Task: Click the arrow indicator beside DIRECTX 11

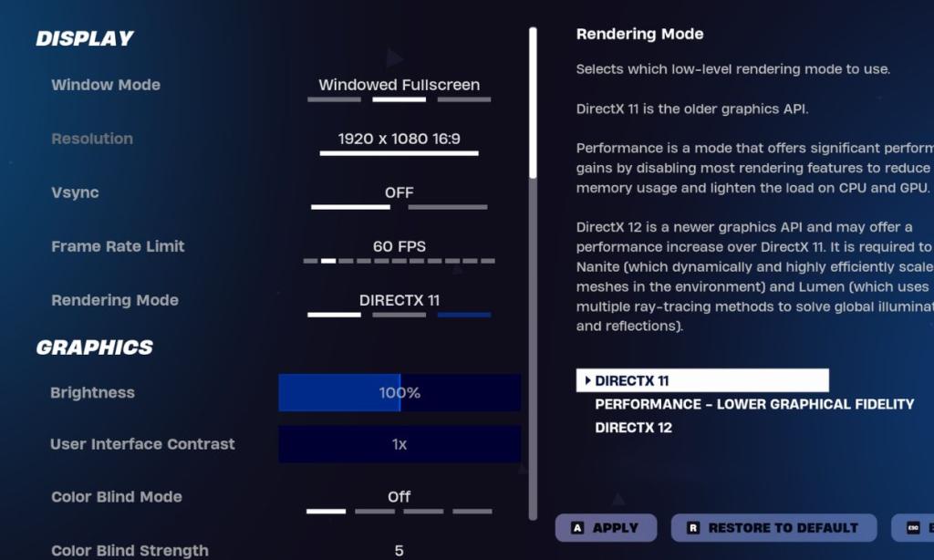Action: click(x=588, y=380)
